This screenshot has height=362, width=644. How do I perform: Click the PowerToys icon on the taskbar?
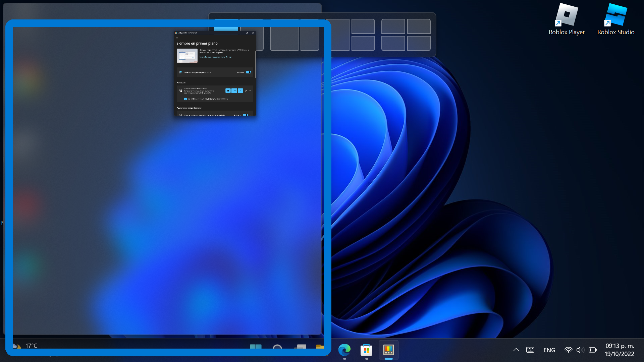(x=389, y=350)
